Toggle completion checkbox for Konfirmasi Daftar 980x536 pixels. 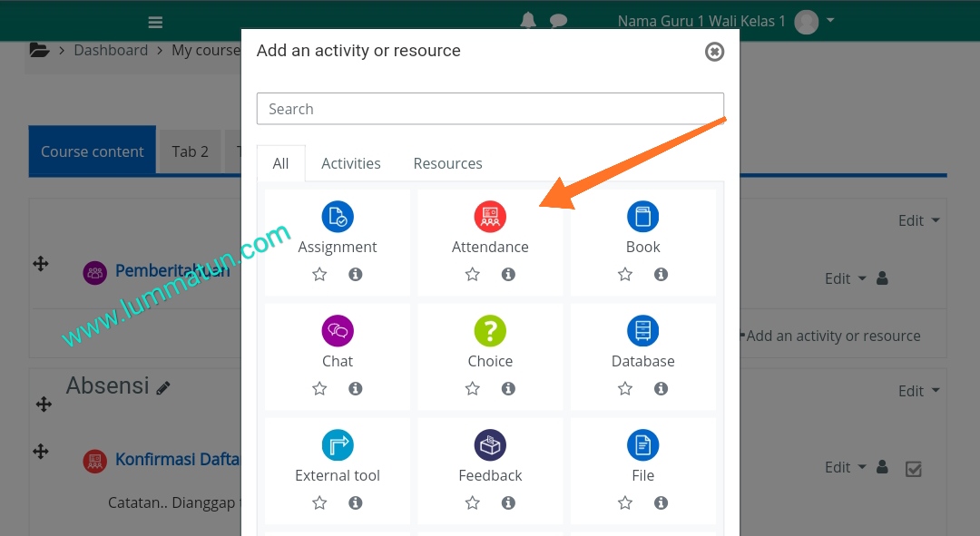coord(914,469)
